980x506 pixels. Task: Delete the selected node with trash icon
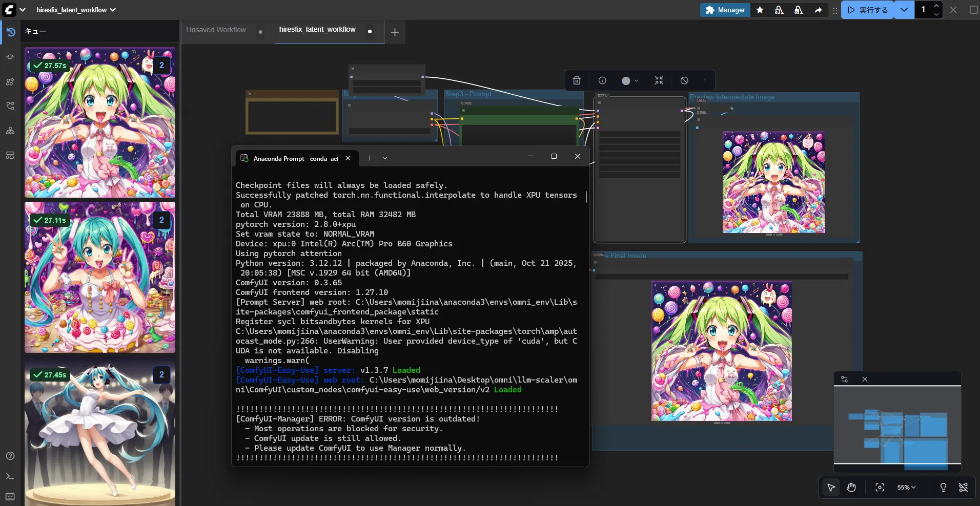pyautogui.click(x=577, y=80)
